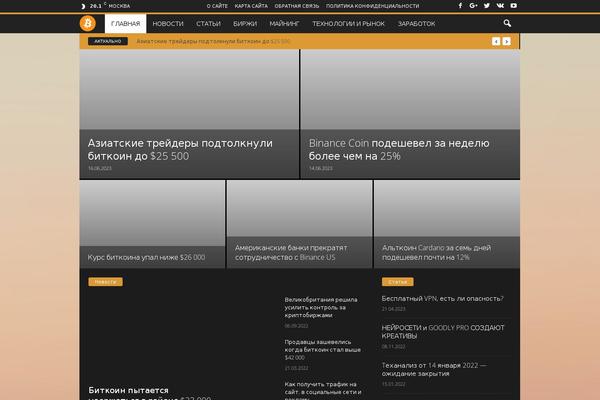Open the БИРЖИ menu item

(x=245, y=24)
